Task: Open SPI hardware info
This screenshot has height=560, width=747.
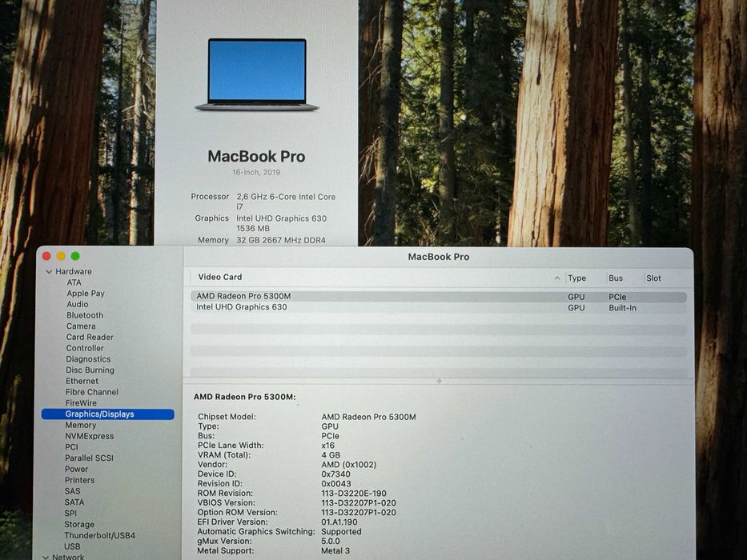Action: [70, 513]
